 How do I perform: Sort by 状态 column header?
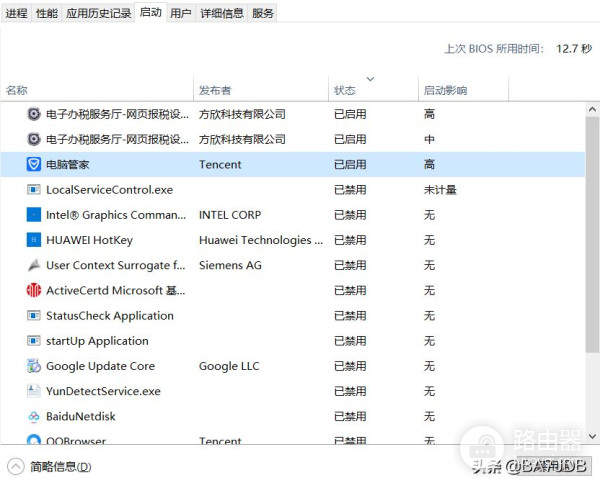point(373,90)
